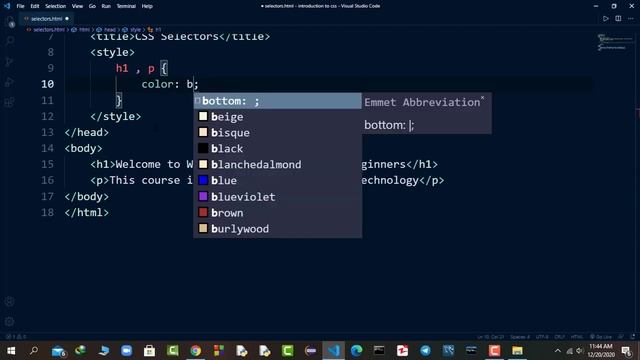Click the Go Live status bar button
This screenshot has width=640, height=360.
601,337
